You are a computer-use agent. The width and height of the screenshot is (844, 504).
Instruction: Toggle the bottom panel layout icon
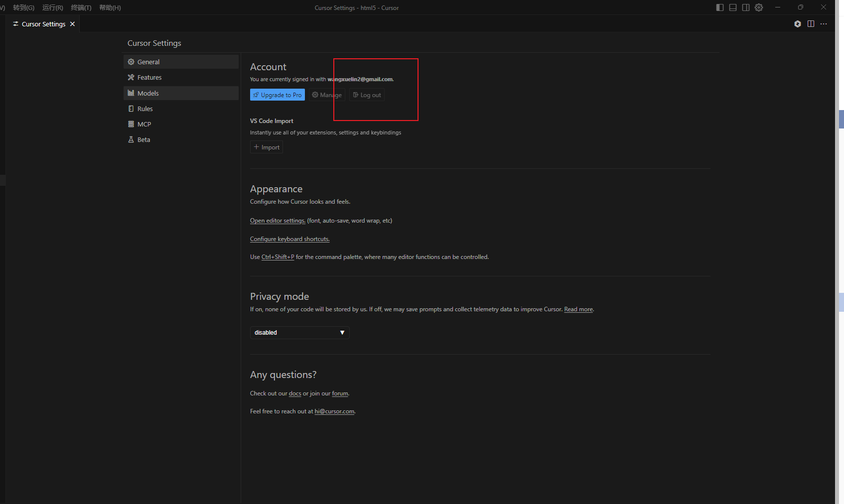[733, 7]
